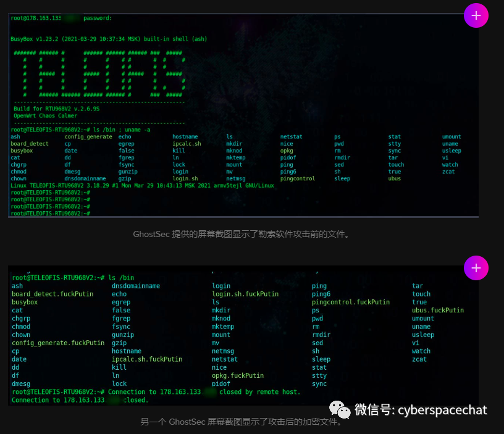The width and height of the screenshot is (504, 434).
Task: Open the pre-attack BusyBox terminal screenshot
Action: click(x=243, y=115)
